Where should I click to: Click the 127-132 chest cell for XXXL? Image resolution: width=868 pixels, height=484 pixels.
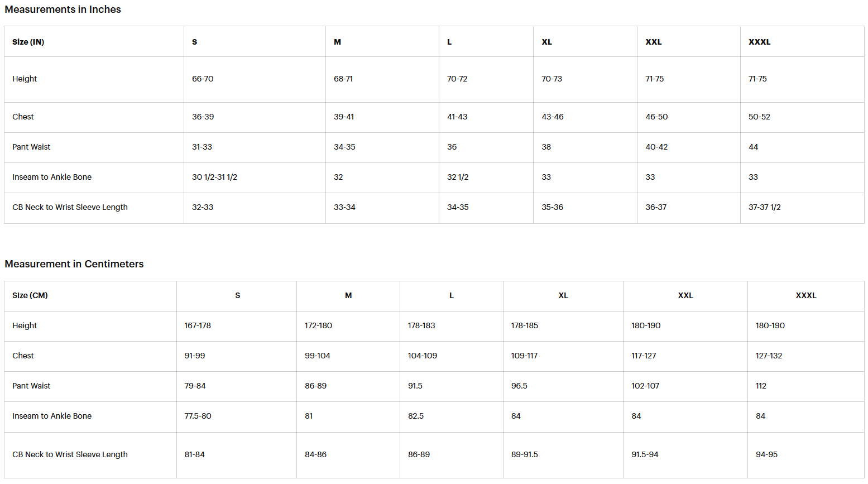(x=806, y=356)
